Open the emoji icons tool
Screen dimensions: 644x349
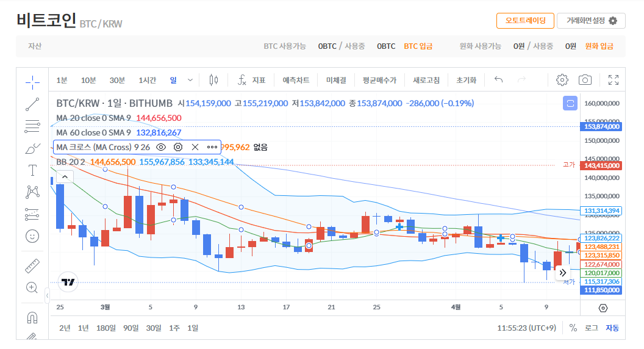[32, 236]
